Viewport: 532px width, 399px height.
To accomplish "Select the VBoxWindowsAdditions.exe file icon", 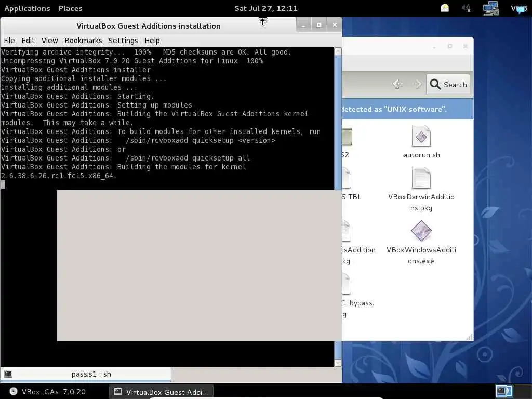I will pyautogui.click(x=421, y=231).
